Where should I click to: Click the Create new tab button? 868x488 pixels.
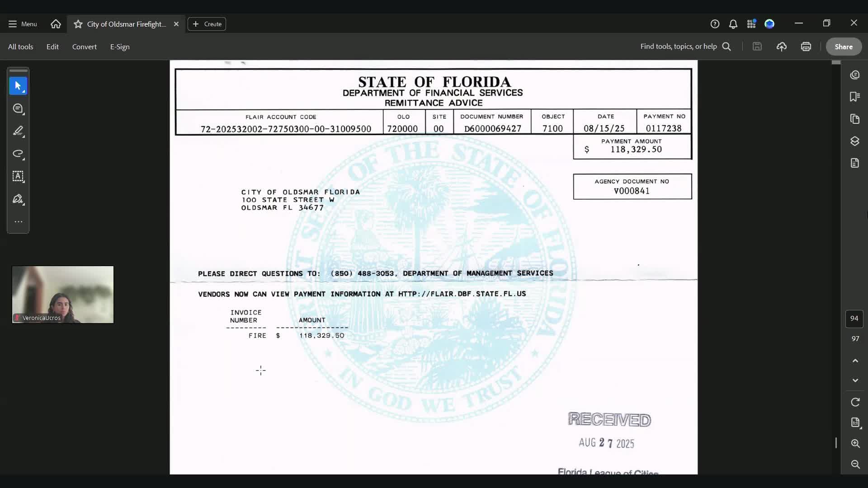(x=207, y=24)
